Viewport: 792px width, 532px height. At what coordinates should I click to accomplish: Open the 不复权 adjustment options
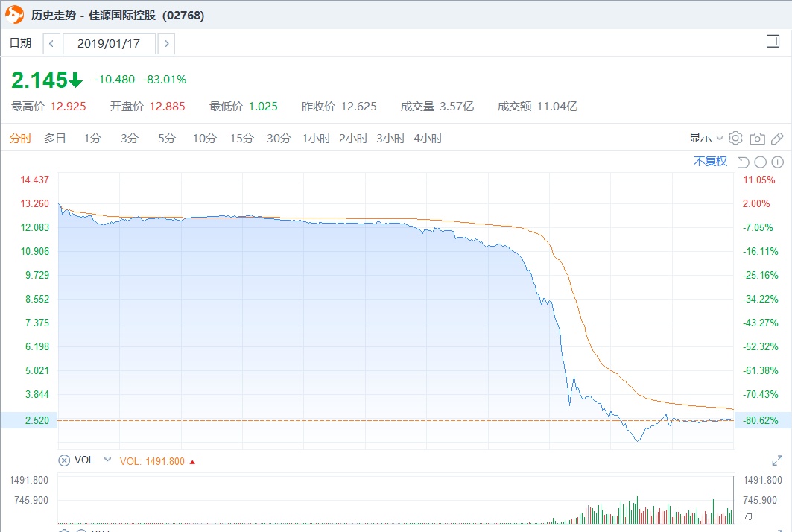pos(710,161)
